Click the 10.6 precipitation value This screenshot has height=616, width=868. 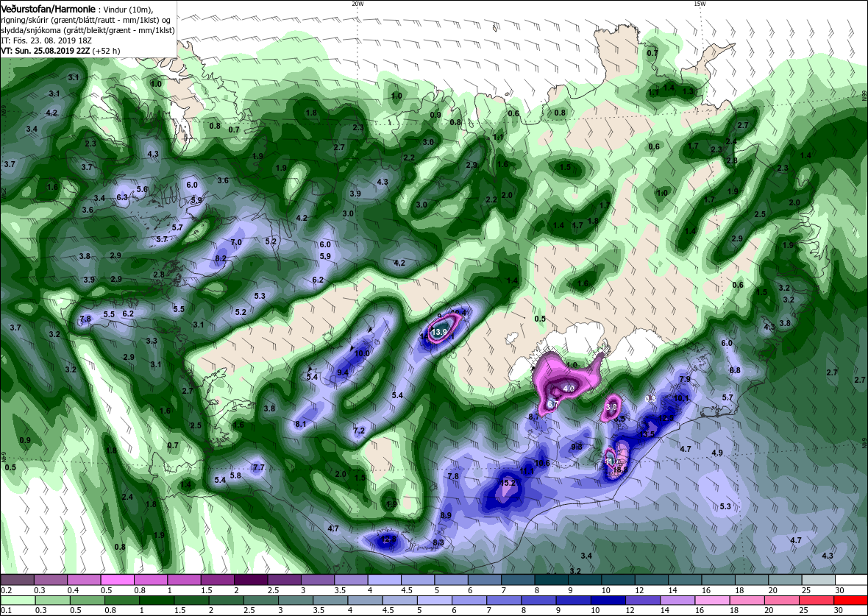point(543,464)
